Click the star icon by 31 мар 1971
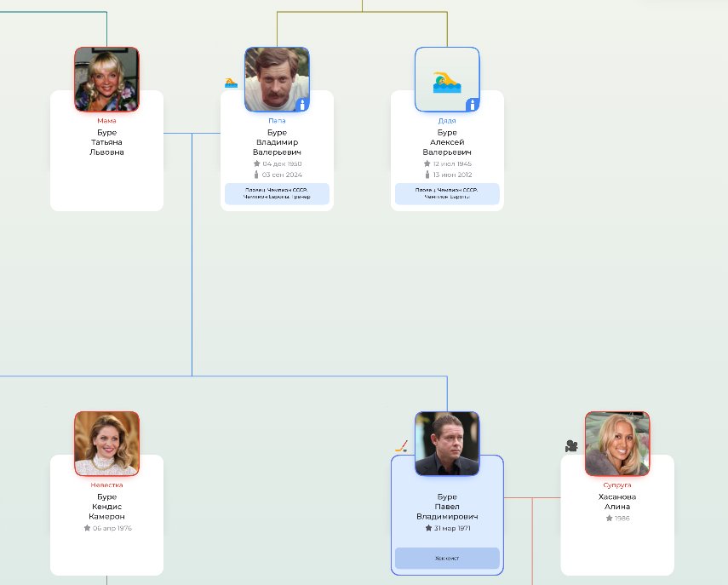 (x=427, y=528)
